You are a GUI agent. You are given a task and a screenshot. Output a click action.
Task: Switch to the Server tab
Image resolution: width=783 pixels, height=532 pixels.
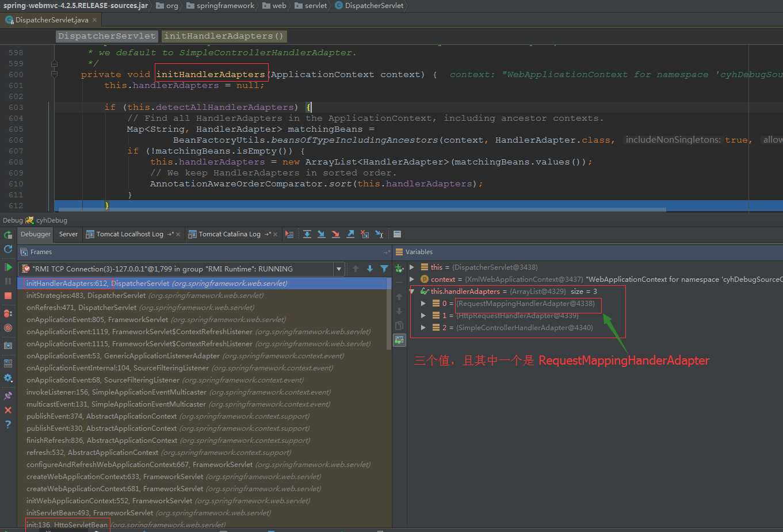coord(68,234)
